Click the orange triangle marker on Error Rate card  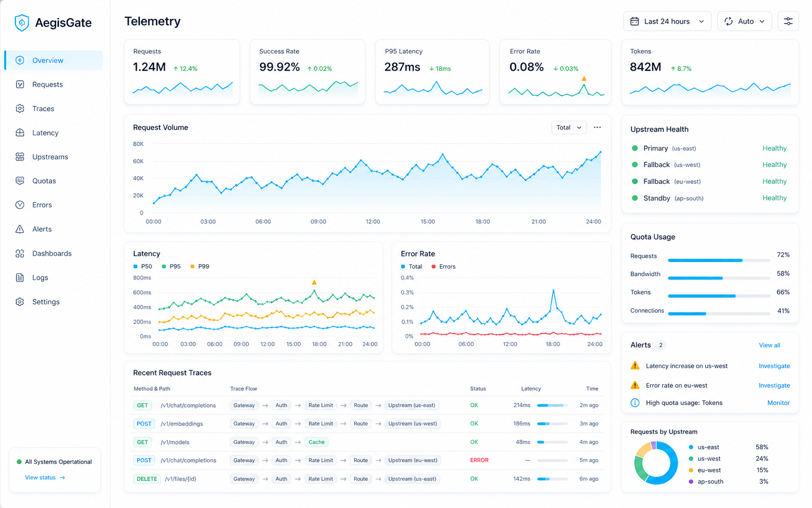pyautogui.click(x=584, y=78)
